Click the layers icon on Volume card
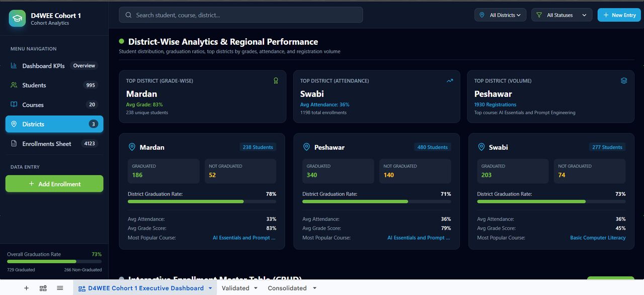This screenshot has height=295, width=644. 624,80
